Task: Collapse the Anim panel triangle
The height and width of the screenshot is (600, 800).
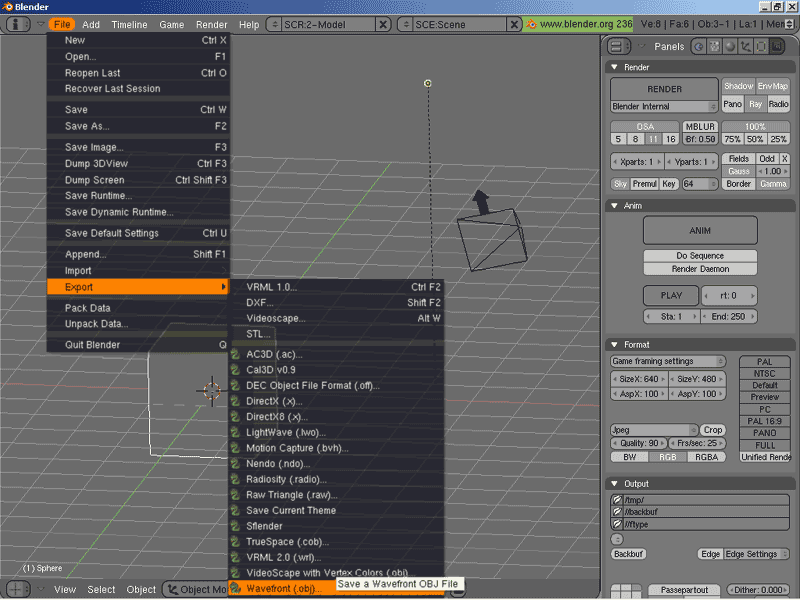Action: [614, 206]
